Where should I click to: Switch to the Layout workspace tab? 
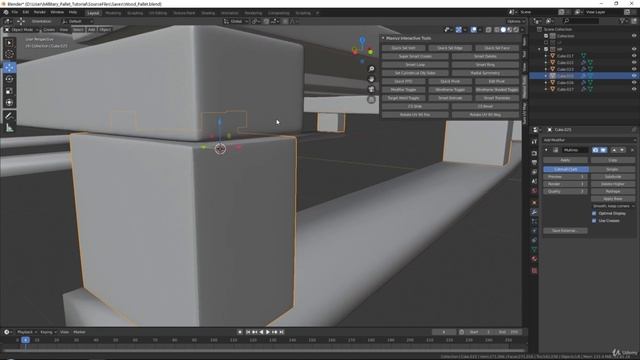coord(93,13)
